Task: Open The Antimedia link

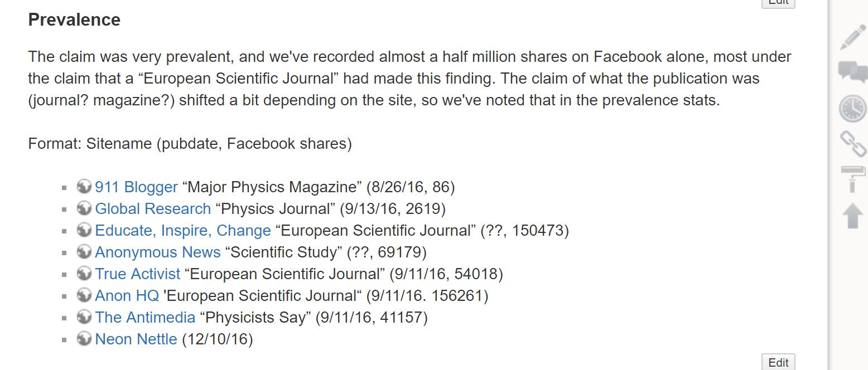Action: pos(145,318)
